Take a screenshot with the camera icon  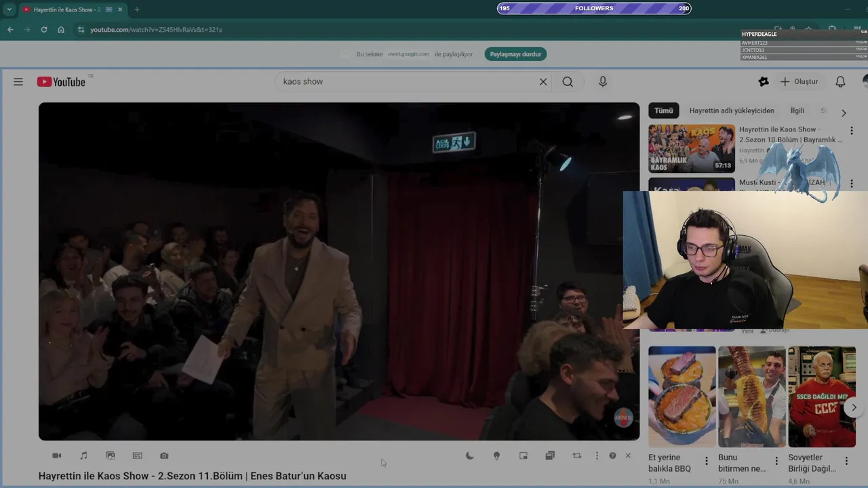[164, 455]
